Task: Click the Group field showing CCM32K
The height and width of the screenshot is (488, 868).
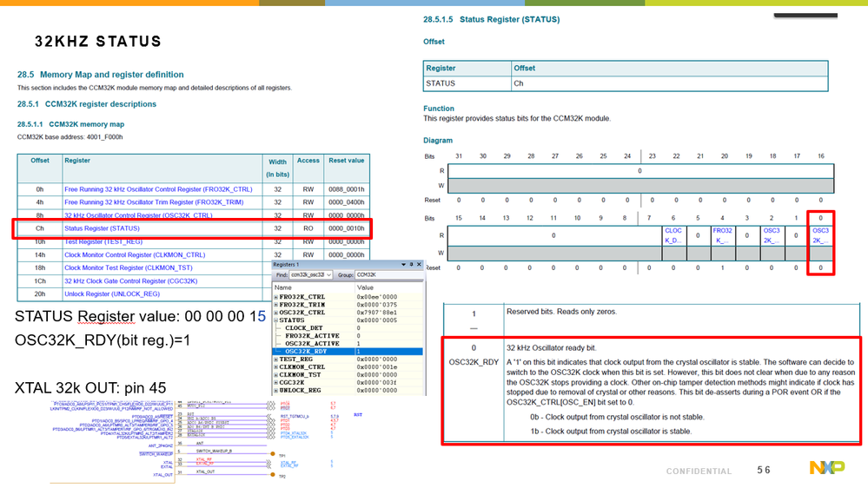Action: 389,275
